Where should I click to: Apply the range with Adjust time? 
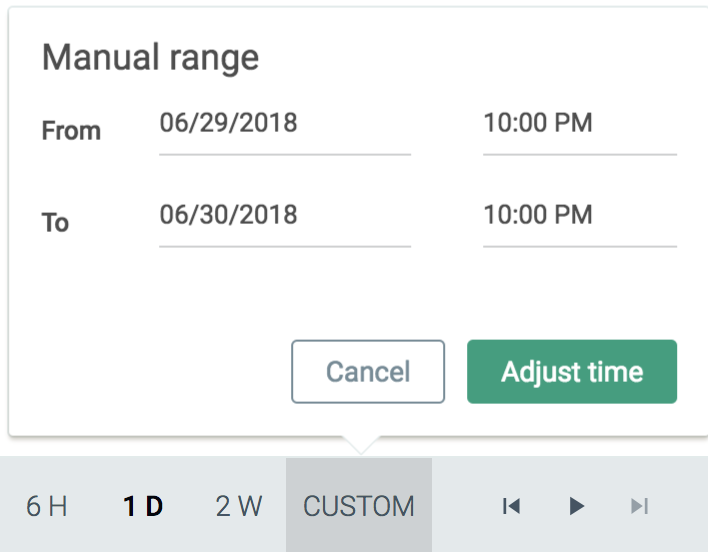(x=572, y=371)
